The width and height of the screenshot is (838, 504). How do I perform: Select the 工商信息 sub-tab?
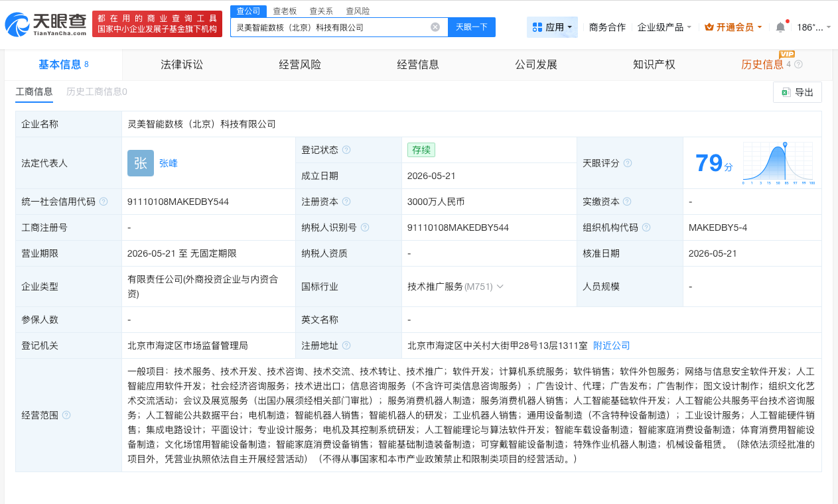pos(34,92)
